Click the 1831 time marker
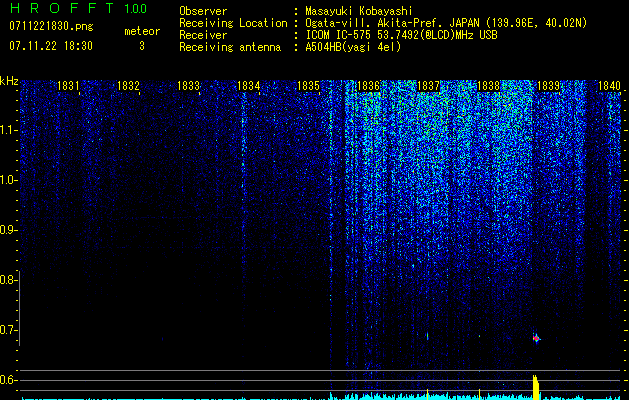 click(x=68, y=85)
